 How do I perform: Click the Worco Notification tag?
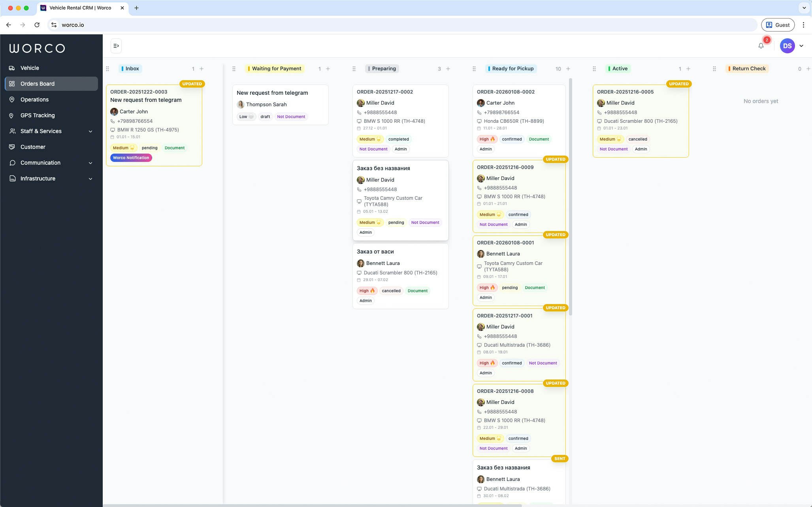[131, 158]
